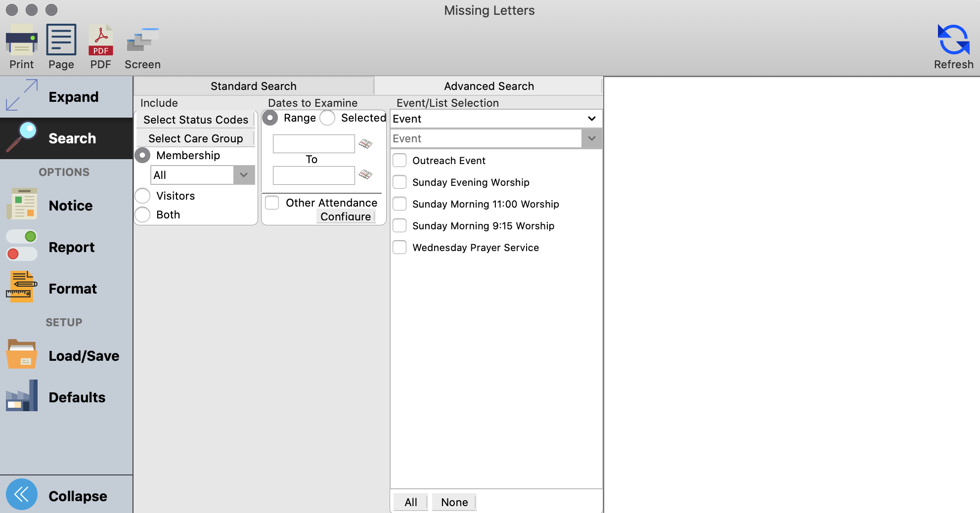
Task: Switch to the Advanced Search tab
Action: point(489,86)
